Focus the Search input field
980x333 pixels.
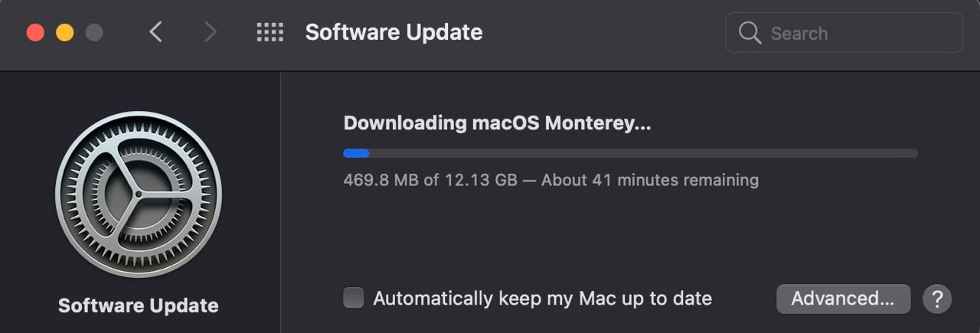[x=844, y=33]
